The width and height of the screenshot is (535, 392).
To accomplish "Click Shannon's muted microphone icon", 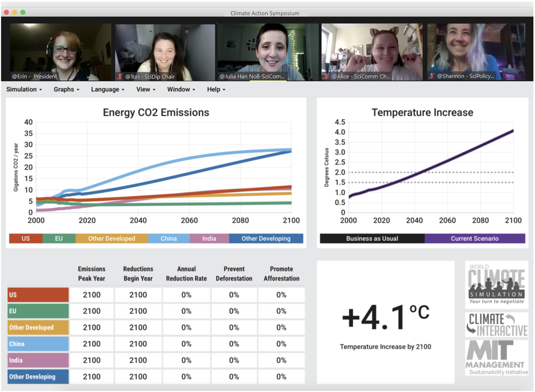I will tap(432, 76).
